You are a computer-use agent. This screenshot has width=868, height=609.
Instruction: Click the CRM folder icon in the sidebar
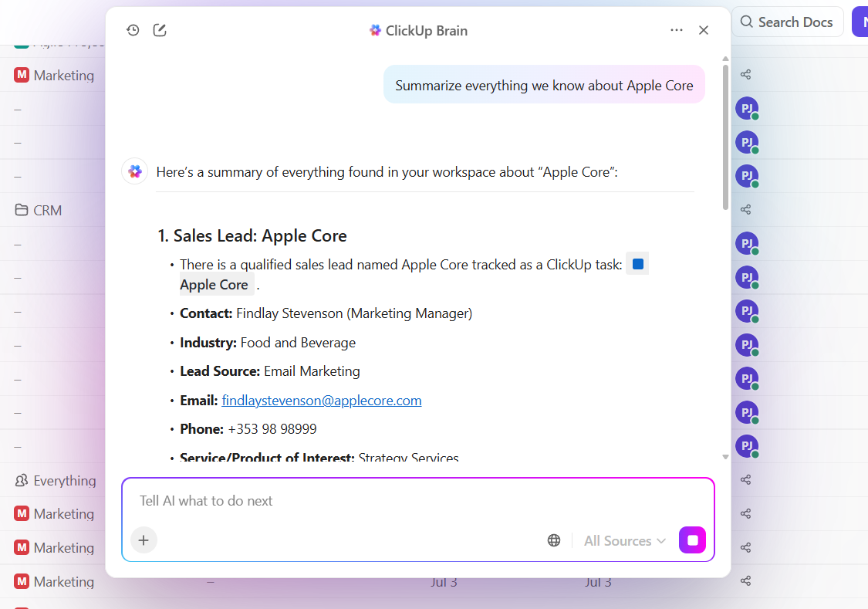pyautogui.click(x=22, y=211)
